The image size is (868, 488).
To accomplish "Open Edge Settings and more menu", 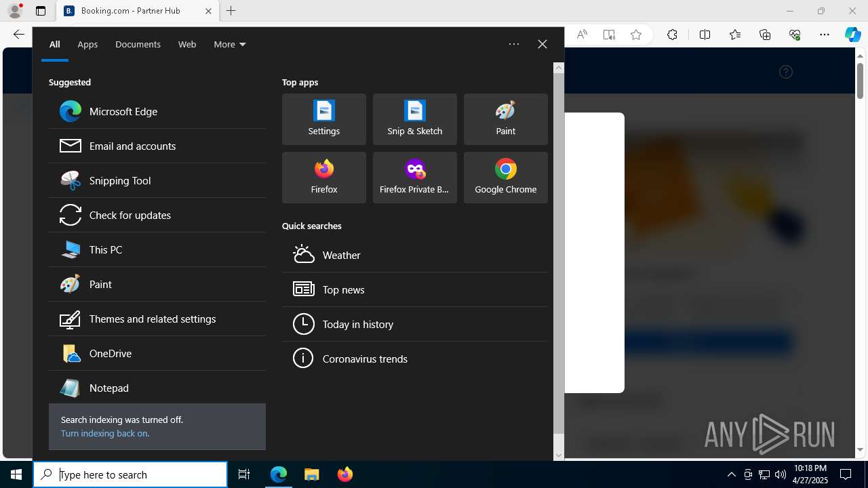I will coord(825,35).
